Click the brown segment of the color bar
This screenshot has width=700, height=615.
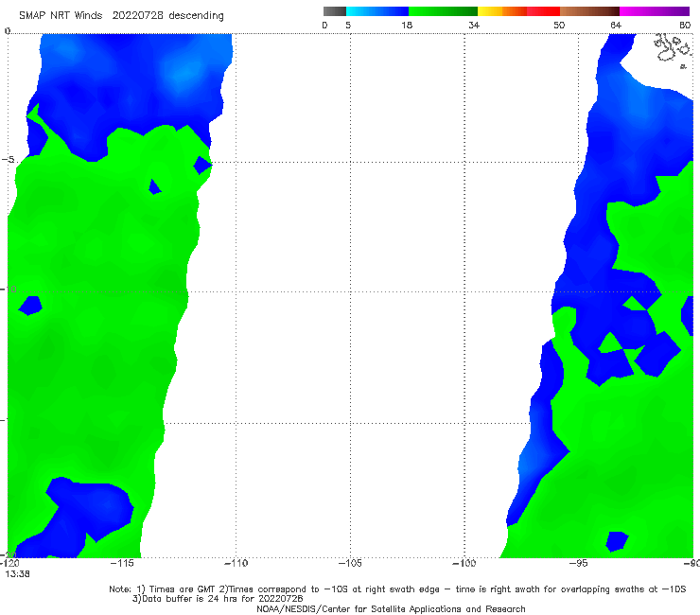pyautogui.click(x=589, y=11)
